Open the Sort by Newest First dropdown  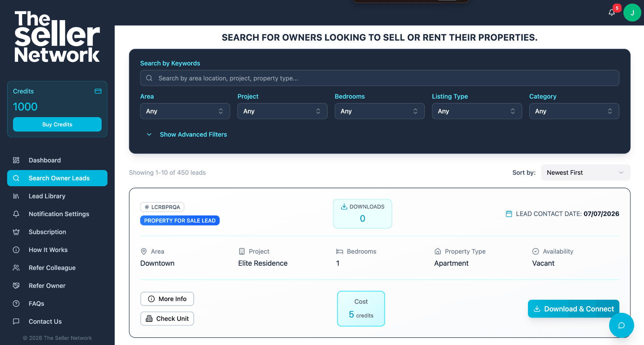tap(586, 172)
